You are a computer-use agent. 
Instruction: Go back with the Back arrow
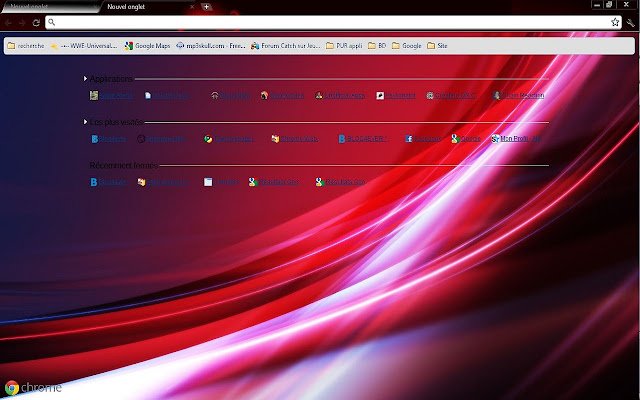(x=9, y=23)
